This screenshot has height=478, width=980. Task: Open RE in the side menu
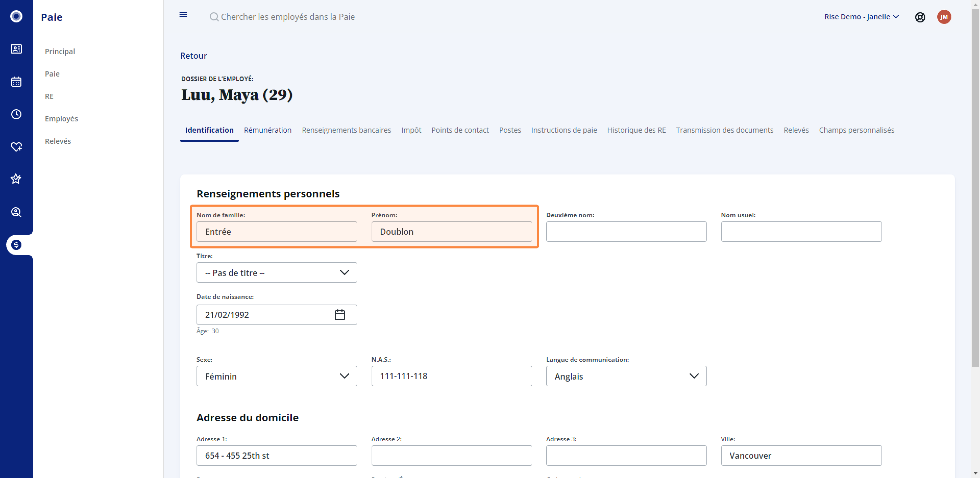pyautogui.click(x=49, y=96)
